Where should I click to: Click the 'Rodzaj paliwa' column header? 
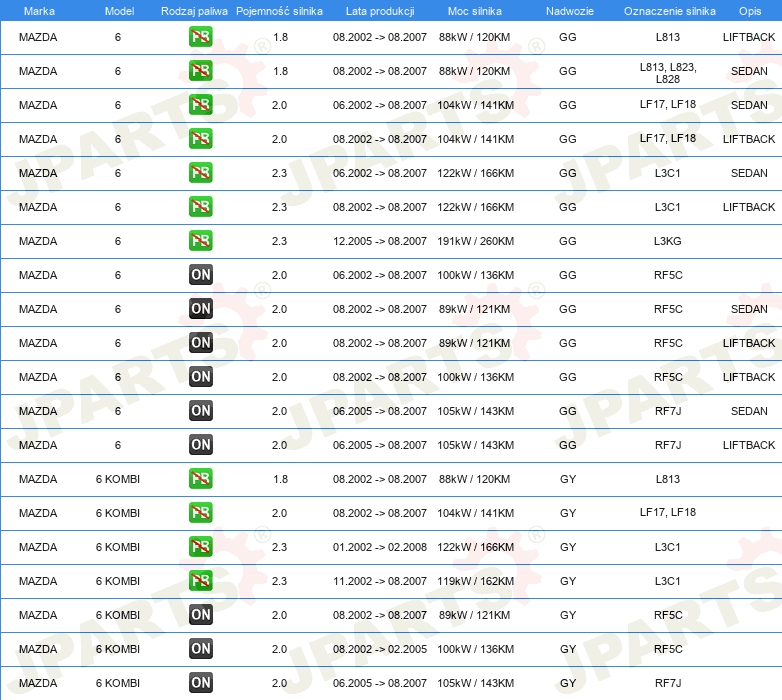coord(194,11)
